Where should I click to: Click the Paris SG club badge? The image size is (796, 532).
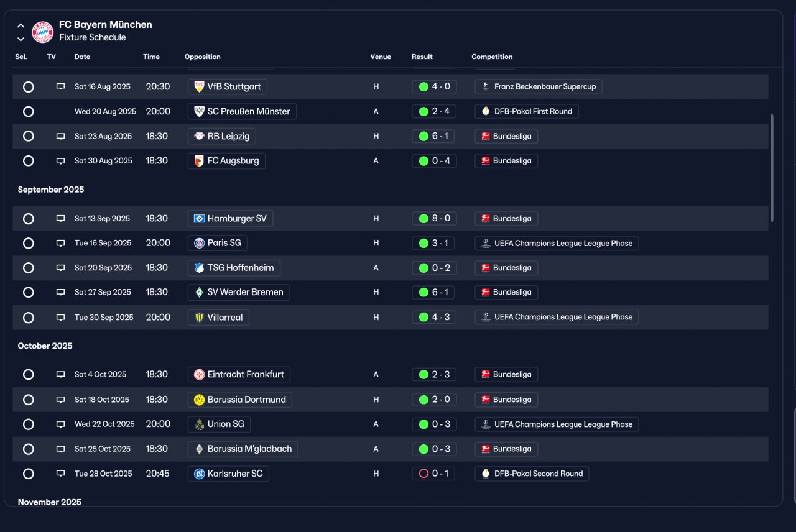(199, 243)
